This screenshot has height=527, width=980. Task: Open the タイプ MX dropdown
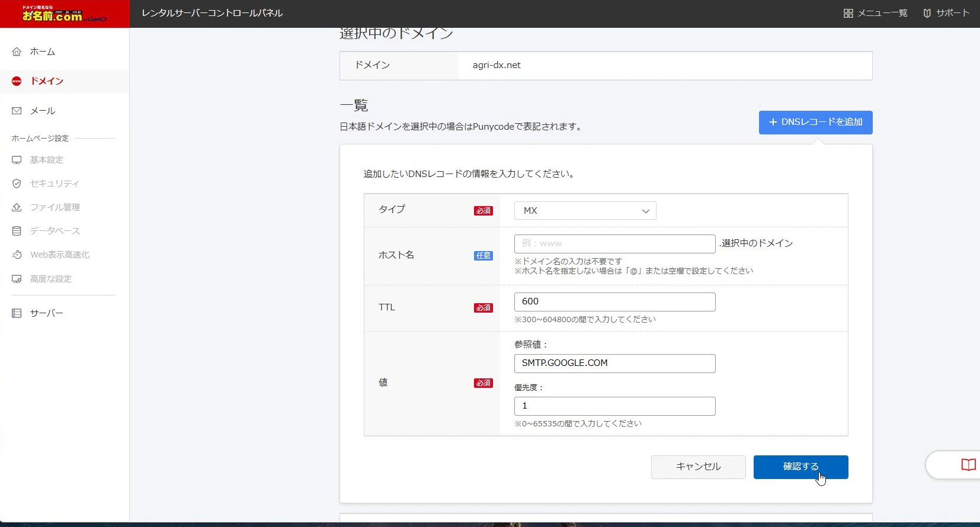click(x=585, y=211)
